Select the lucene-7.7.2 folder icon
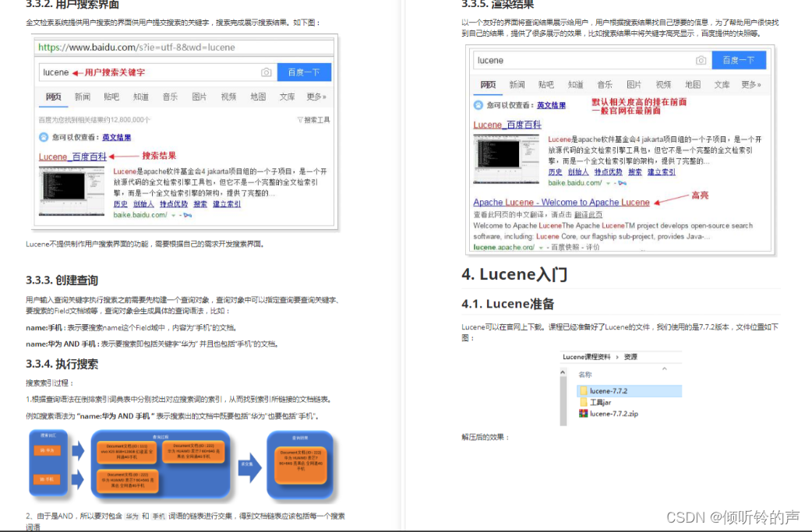The image size is (812, 532). click(584, 391)
